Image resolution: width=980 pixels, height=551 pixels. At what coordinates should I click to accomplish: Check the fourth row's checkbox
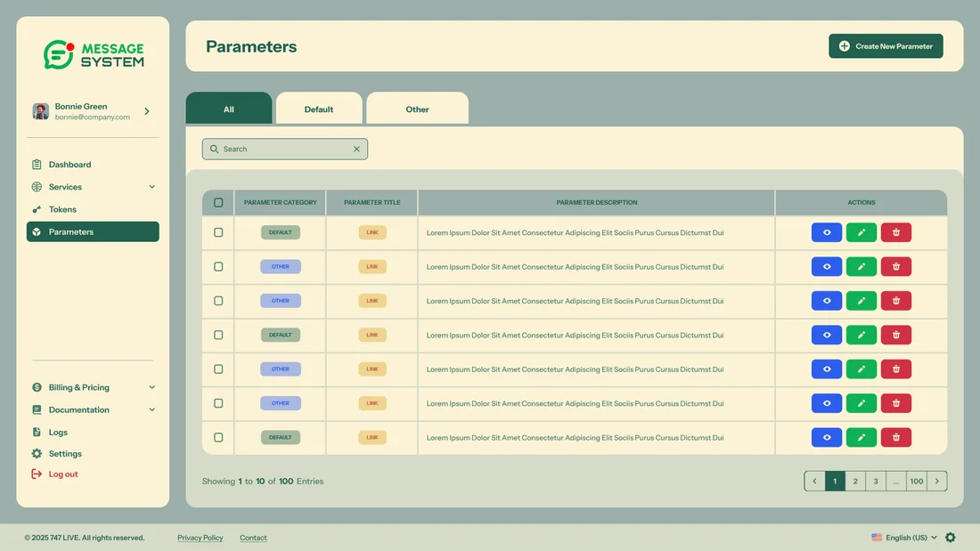point(218,335)
